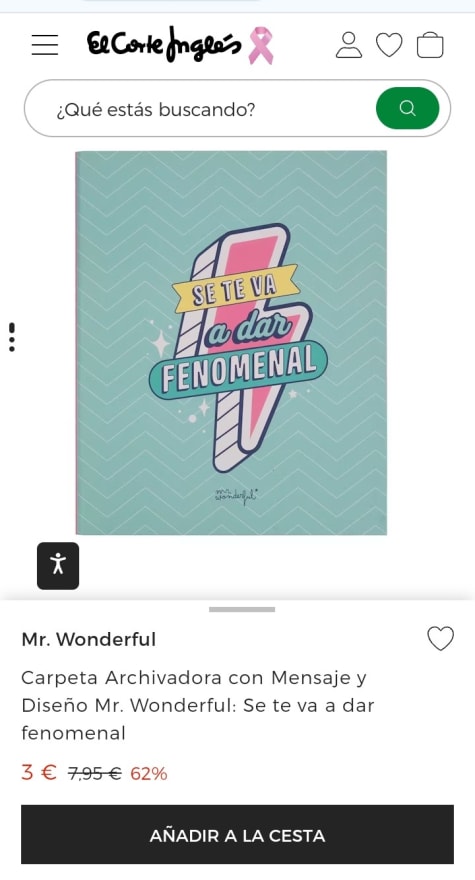
Task: Click the green search magnifier button
Action: tap(408, 108)
